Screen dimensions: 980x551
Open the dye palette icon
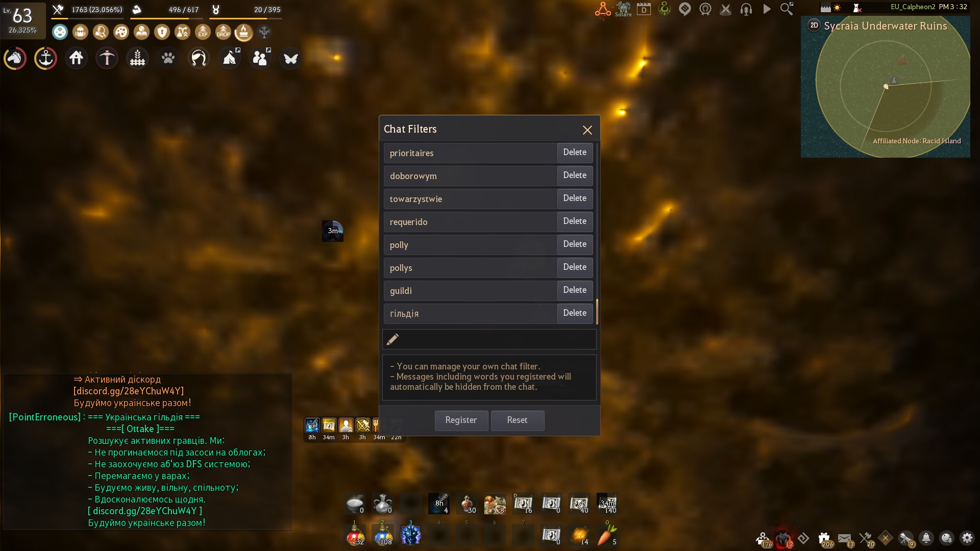click(x=121, y=32)
